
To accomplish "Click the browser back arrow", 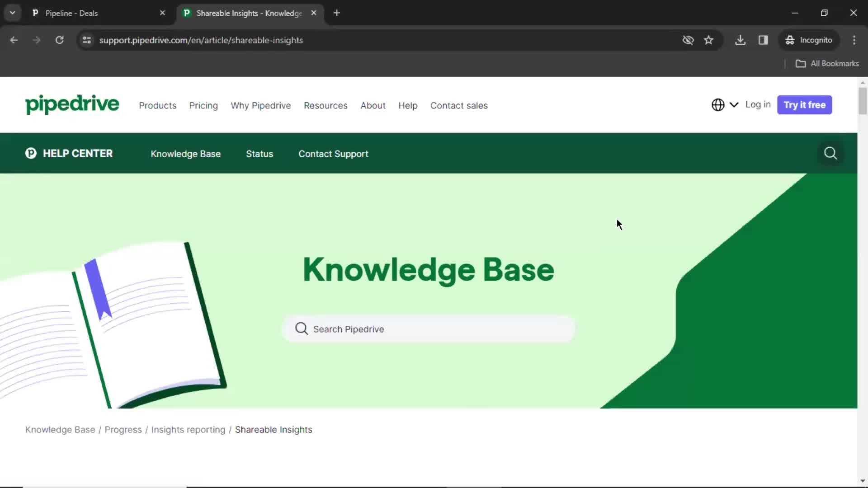I will pos(14,40).
